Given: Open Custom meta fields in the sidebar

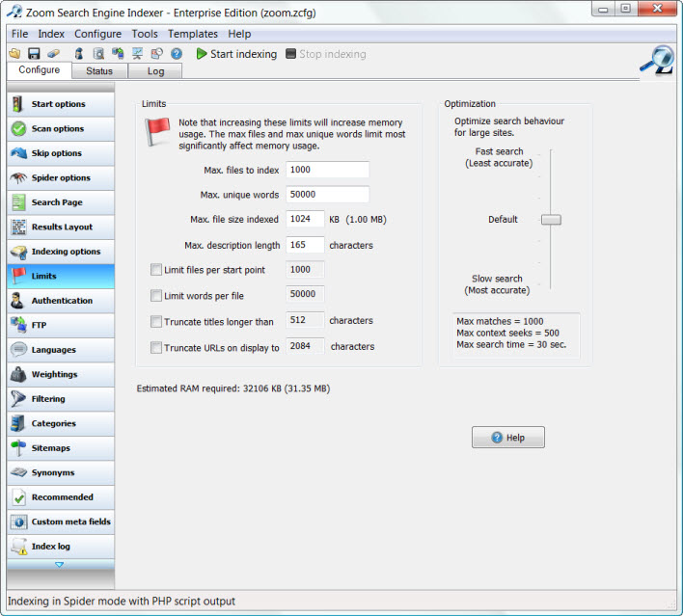Looking at the screenshot, I should click(61, 522).
